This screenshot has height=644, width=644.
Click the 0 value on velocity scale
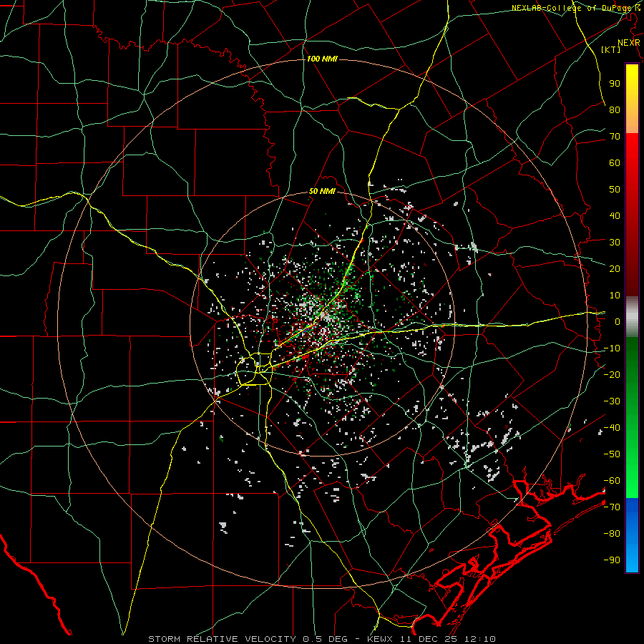618,322
